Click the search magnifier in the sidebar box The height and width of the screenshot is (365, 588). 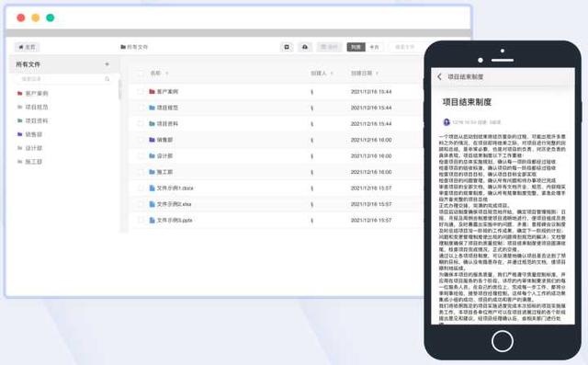click(x=107, y=79)
